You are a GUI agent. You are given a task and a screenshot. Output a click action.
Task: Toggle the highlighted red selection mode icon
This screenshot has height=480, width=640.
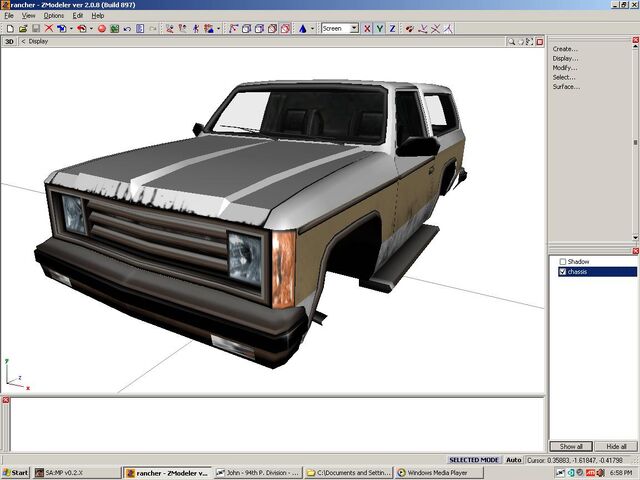pyautogui.click(x=285, y=29)
